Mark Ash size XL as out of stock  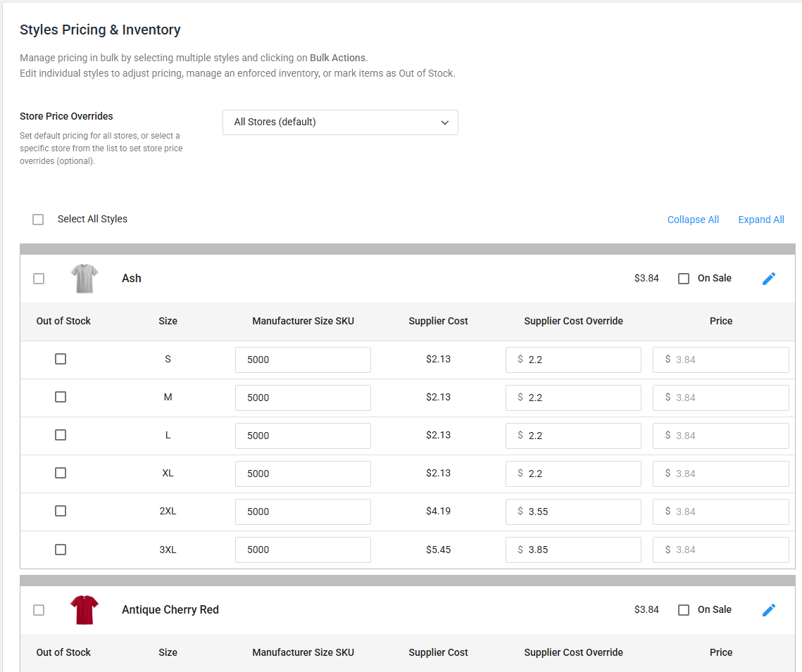coord(61,473)
